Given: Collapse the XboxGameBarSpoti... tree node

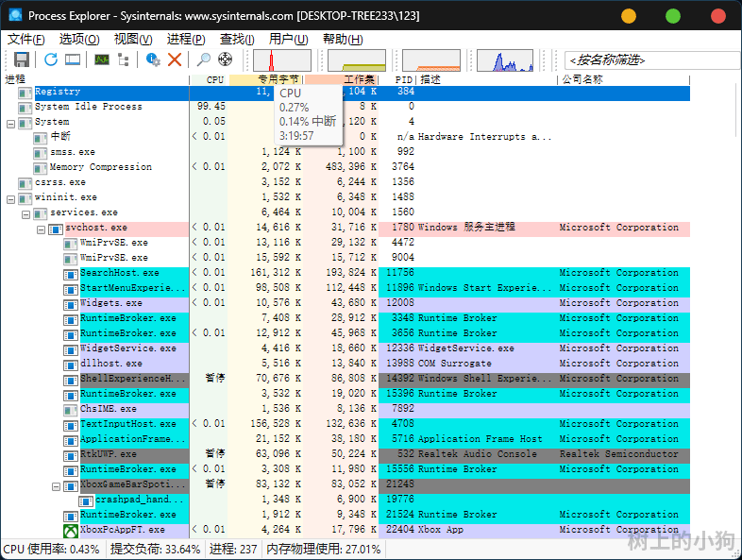Looking at the screenshot, I should 56,485.
